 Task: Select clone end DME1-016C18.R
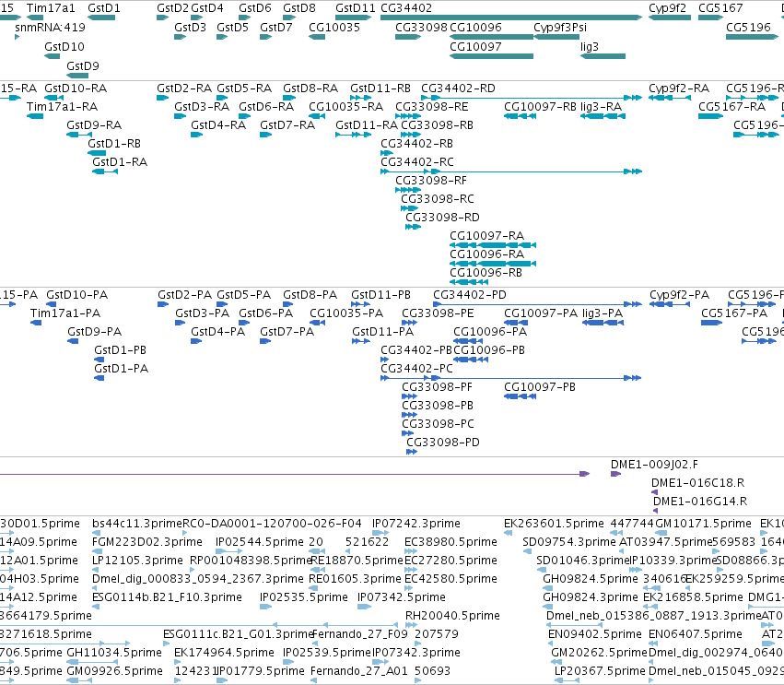[x=654, y=492]
